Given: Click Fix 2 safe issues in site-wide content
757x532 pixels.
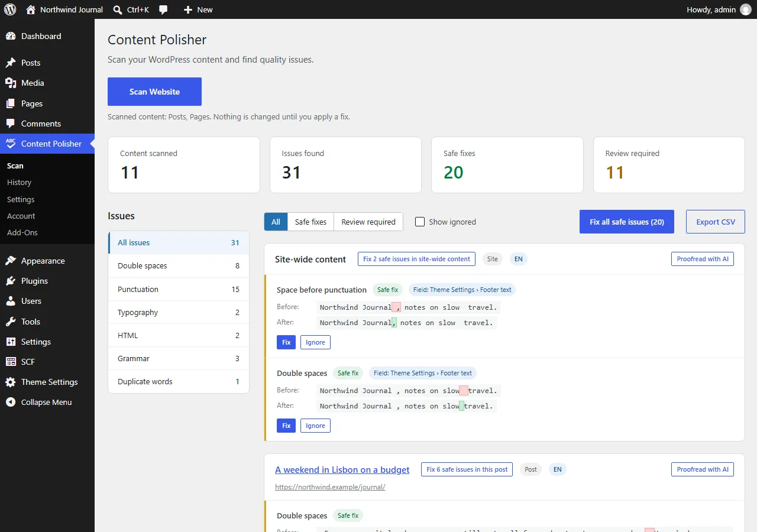Looking at the screenshot, I should (x=416, y=259).
